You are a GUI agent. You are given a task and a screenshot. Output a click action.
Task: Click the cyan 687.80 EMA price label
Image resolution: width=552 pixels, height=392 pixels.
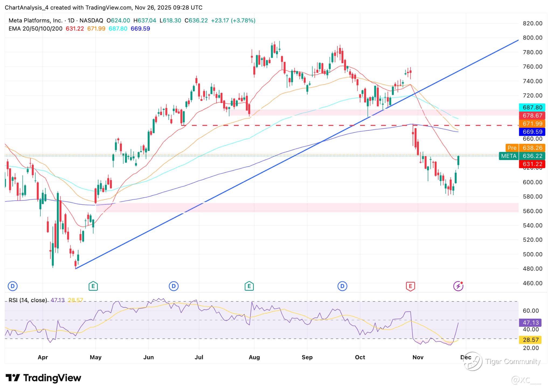[x=532, y=107]
